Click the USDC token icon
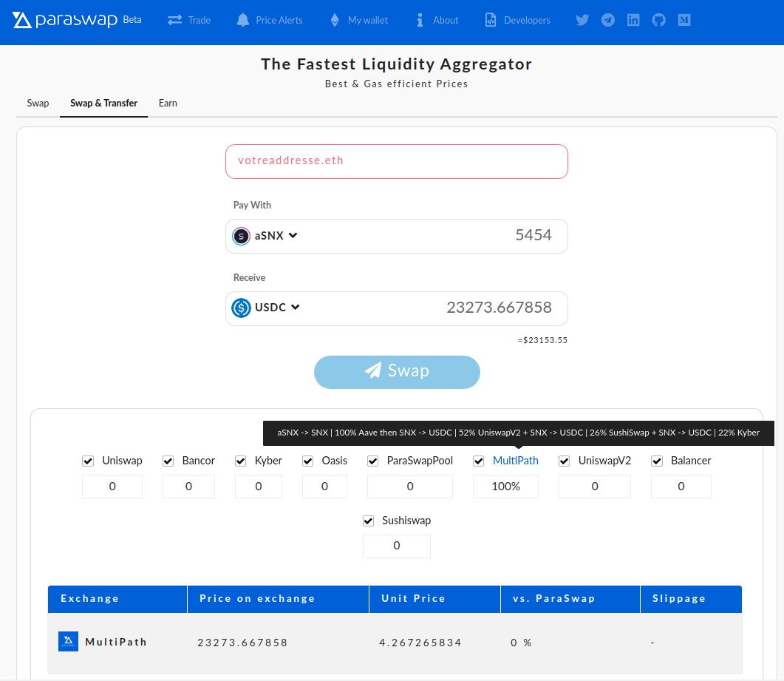The width and height of the screenshot is (784, 681). [241, 308]
